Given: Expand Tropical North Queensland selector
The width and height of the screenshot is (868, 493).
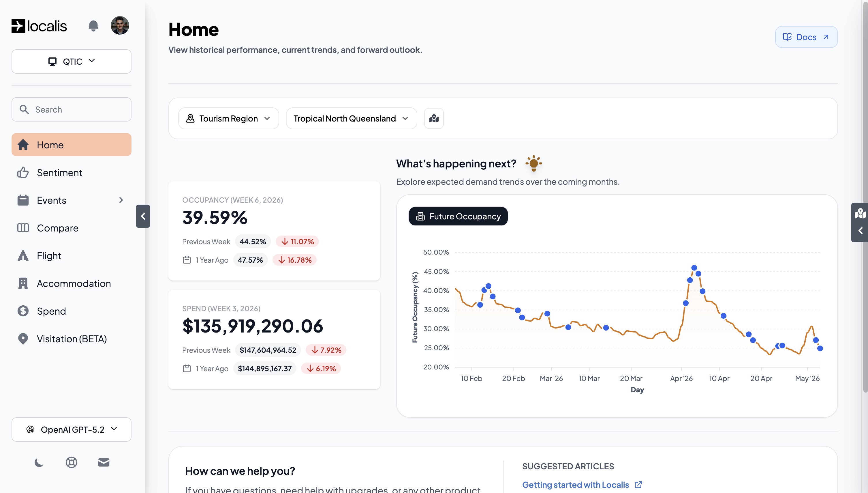Looking at the screenshot, I should (x=351, y=119).
